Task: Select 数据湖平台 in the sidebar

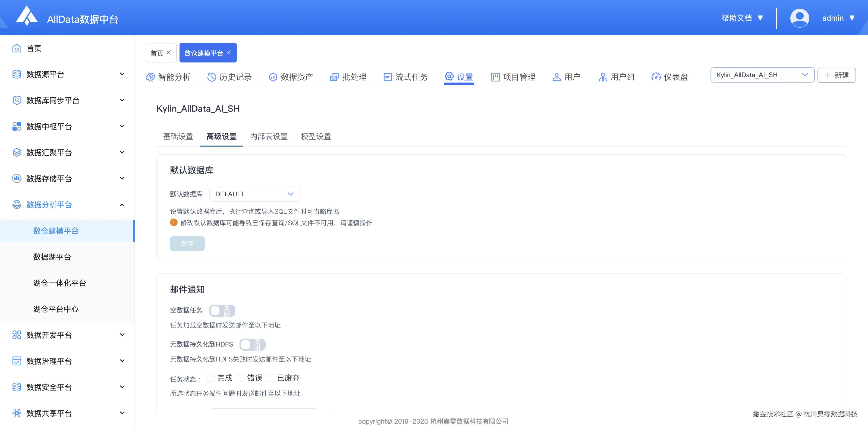Action: (52, 257)
